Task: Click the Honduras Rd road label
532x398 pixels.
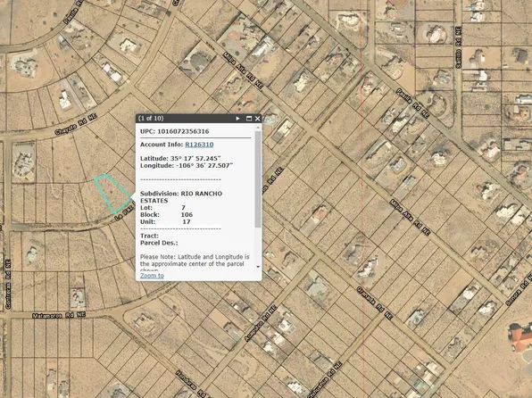Action: tap(191, 384)
